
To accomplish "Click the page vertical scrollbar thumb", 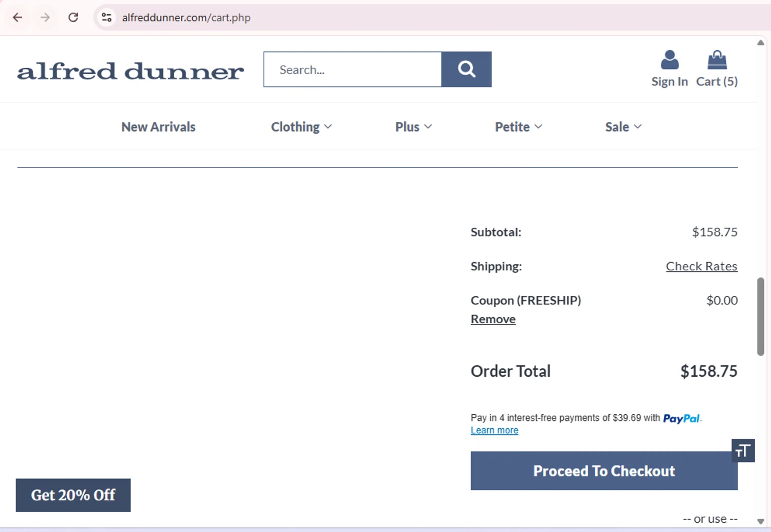I will tap(760, 317).
